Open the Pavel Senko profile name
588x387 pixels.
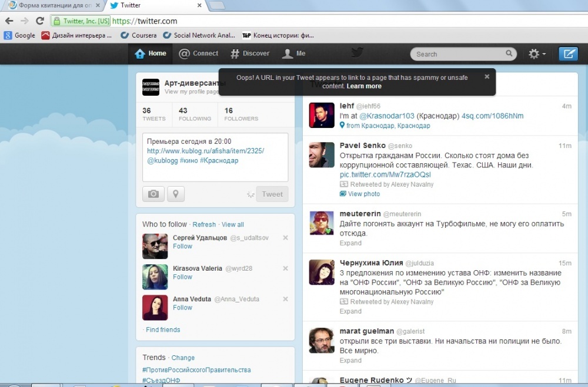[x=363, y=146]
